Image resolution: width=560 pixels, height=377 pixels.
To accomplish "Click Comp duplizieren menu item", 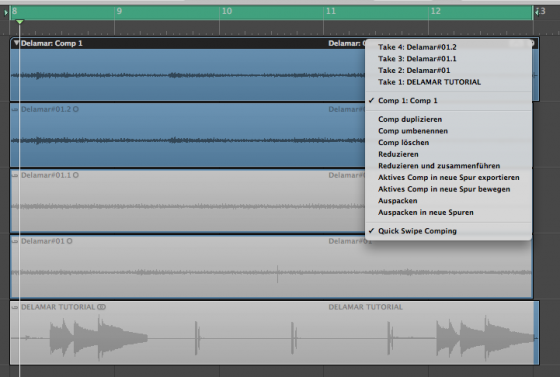I will click(x=449, y=119).
